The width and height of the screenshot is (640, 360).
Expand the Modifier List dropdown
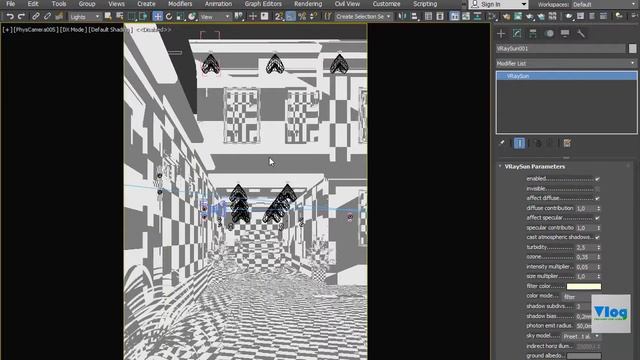[566, 64]
